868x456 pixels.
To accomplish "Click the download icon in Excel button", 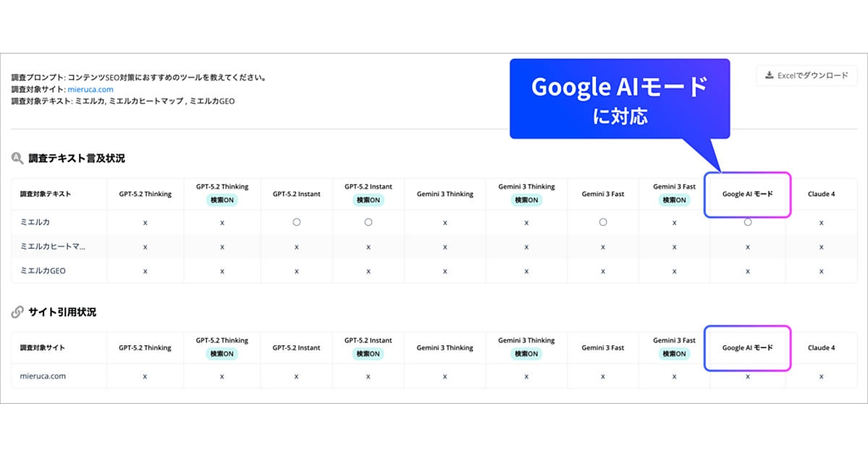I will click(770, 75).
